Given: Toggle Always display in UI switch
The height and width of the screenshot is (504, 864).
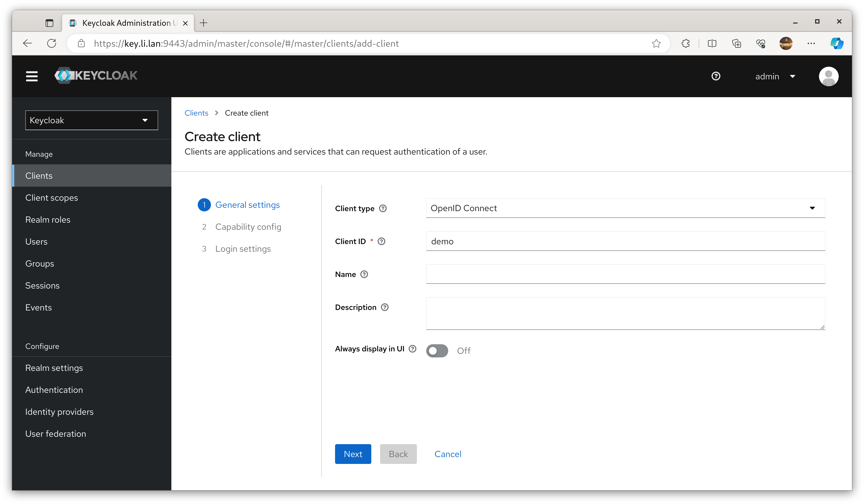Looking at the screenshot, I should click(x=437, y=351).
